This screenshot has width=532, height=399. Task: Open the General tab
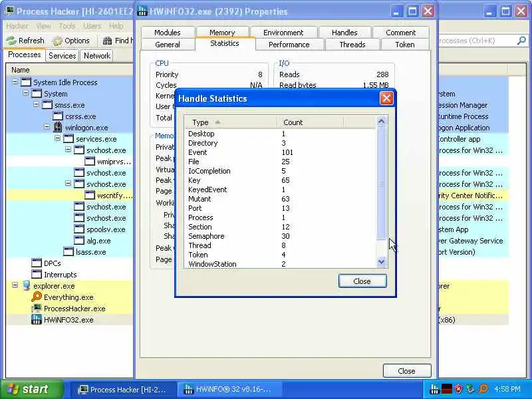pyautogui.click(x=168, y=45)
